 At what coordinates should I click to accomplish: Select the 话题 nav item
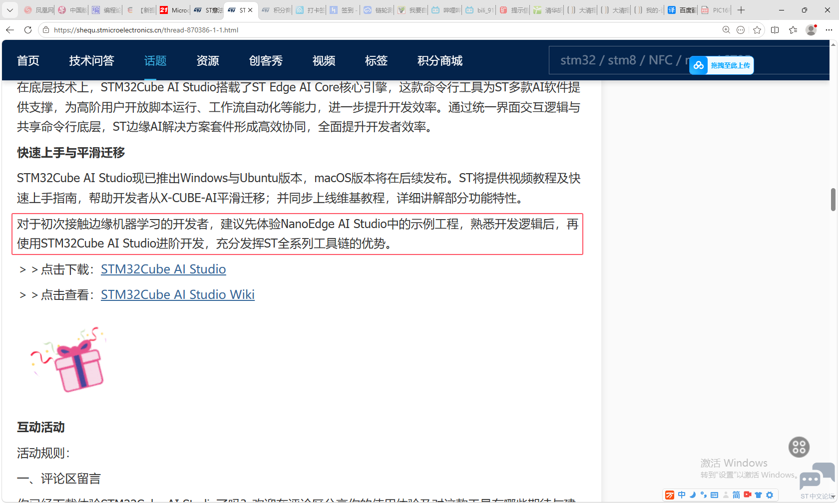click(155, 61)
